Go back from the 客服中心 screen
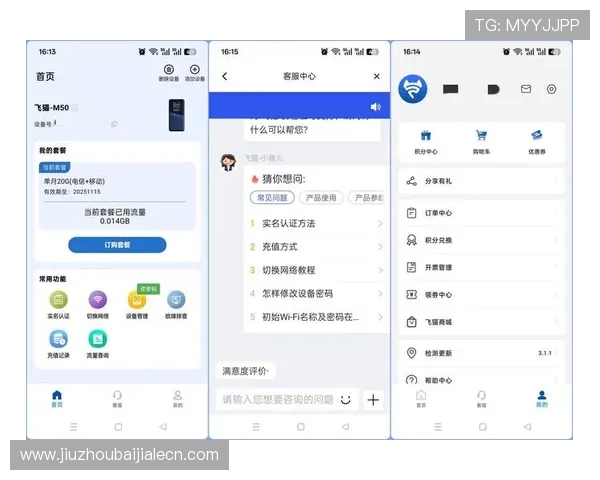This screenshot has height=480, width=600. (x=225, y=76)
